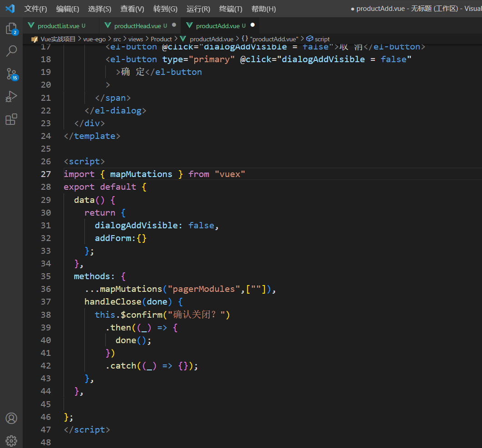Open the 帮助(H) menu
The height and width of the screenshot is (448, 482).
pyautogui.click(x=264, y=9)
